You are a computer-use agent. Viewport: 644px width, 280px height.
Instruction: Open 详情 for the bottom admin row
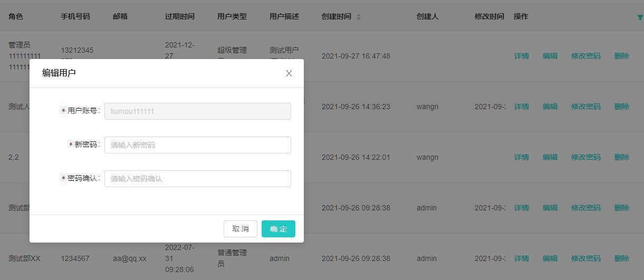tap(521, 258)
